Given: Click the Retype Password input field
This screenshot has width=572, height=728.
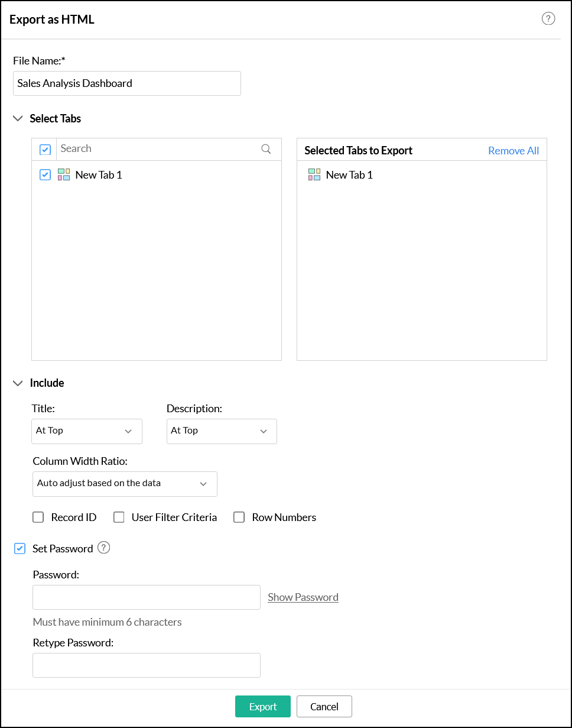Looking at the screenshot, I should click(147, 665).
